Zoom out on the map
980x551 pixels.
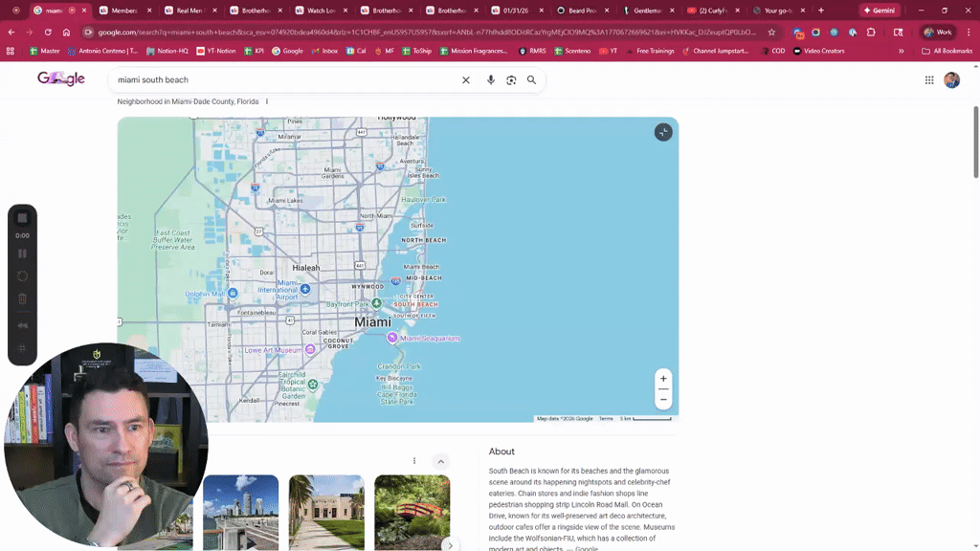pos(663,400)
